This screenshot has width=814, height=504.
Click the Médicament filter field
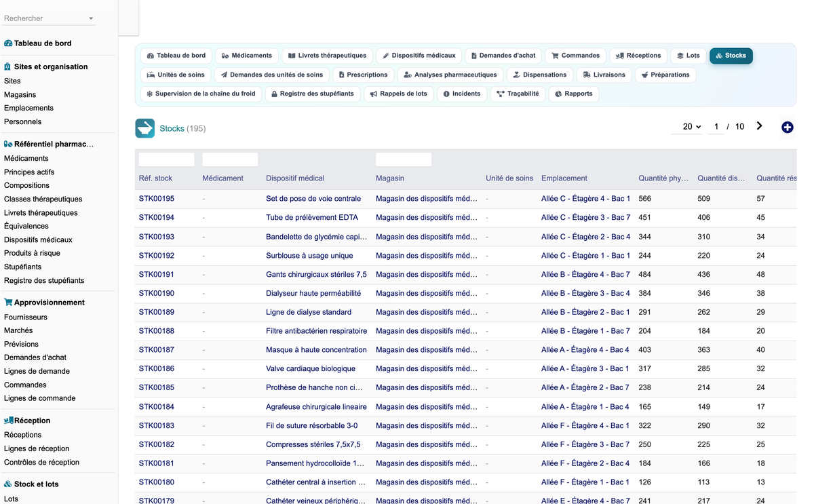230,159
